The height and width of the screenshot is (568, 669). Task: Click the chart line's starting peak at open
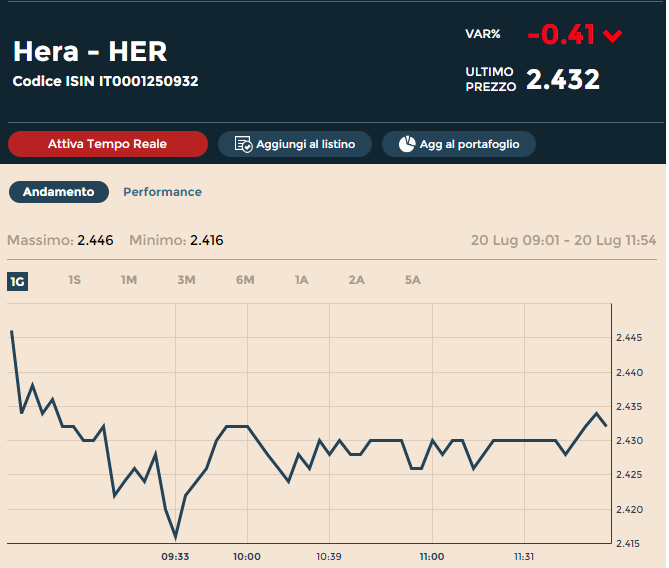(12, 331)
